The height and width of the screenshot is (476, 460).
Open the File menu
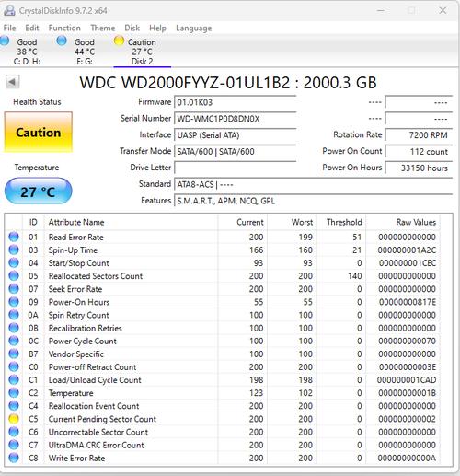coord(9,28)
